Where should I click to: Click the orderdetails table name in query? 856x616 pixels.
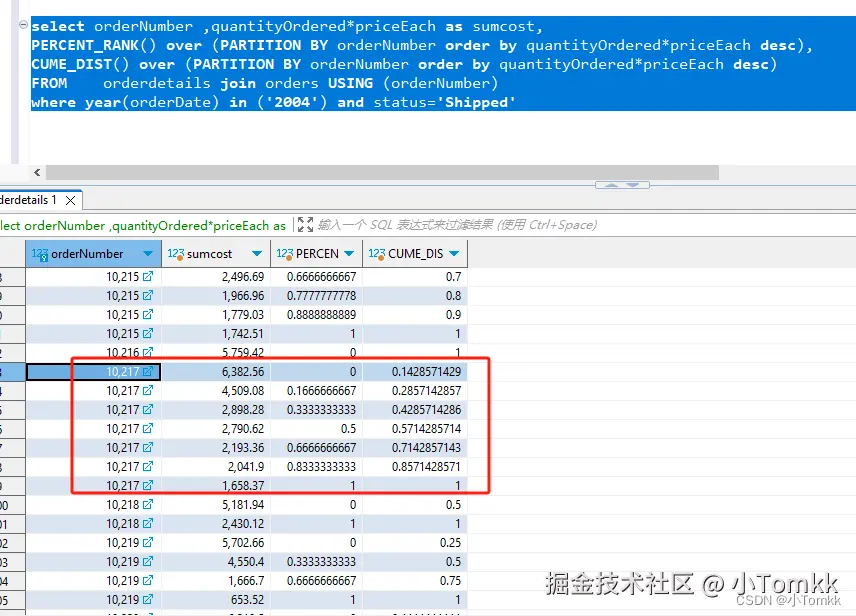[x=157, y=83]
